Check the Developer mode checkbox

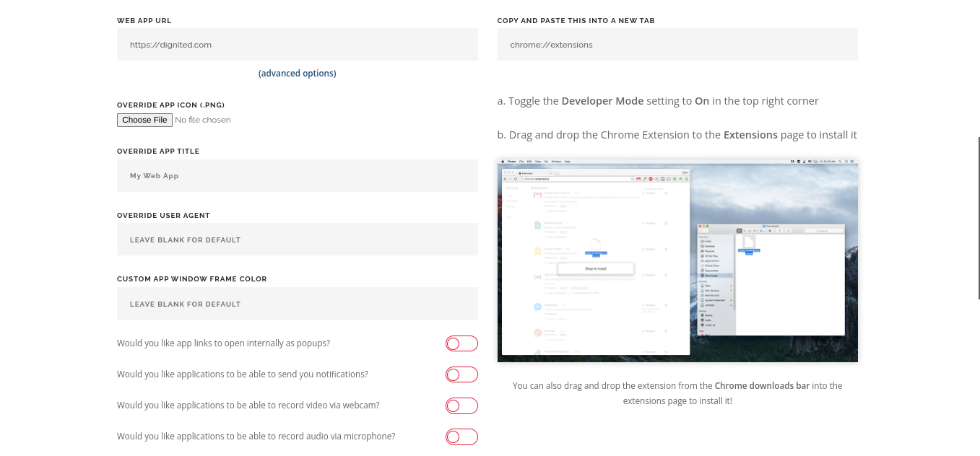tap(643, 188)
